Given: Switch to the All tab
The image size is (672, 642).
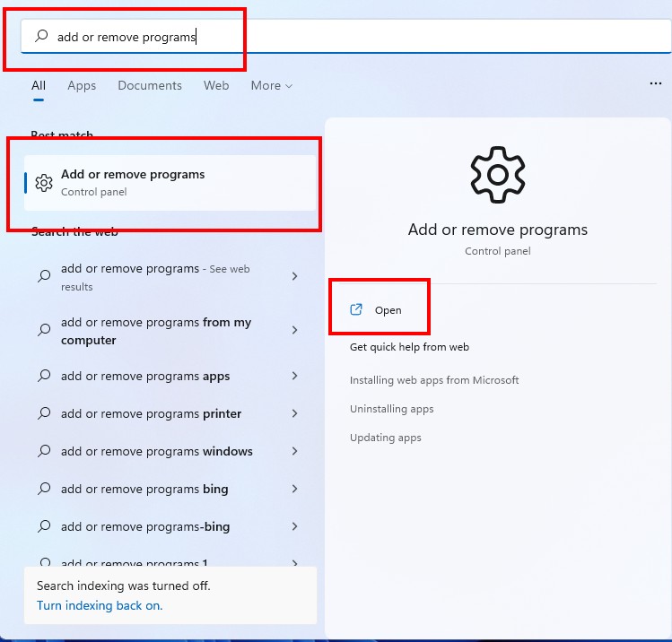Looking at the screenshot, I should 39,85.
